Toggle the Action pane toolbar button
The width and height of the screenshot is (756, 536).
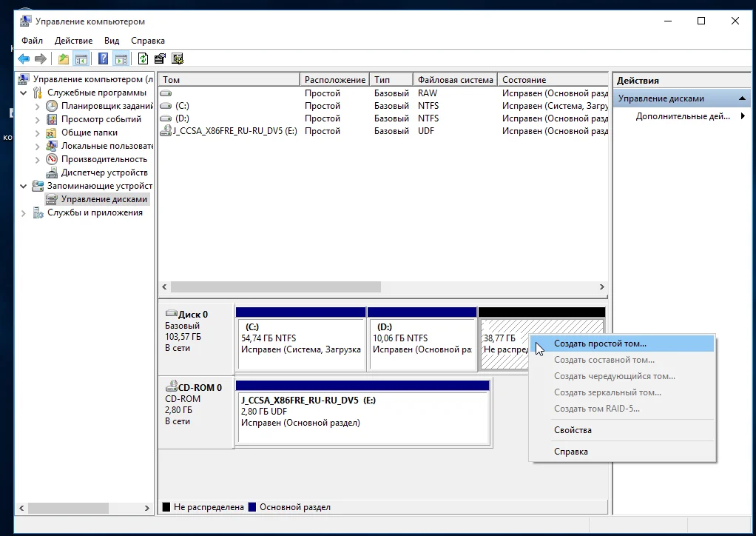pos(121,59)
